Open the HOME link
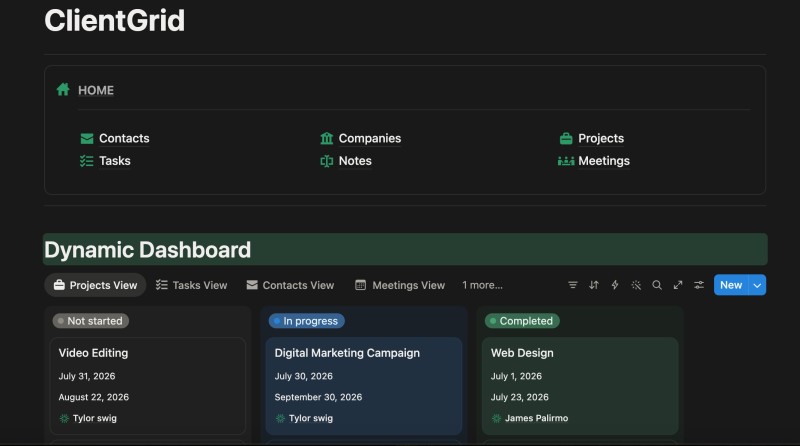The width and height of the screenshot is (800, 446). (96, 90)
